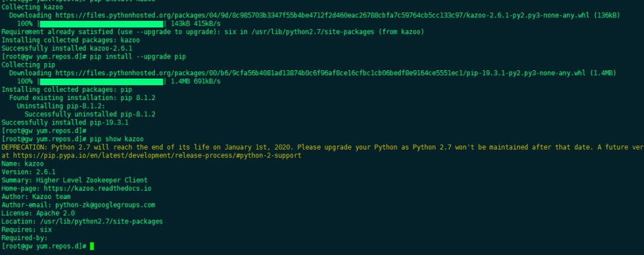Click the kazoo download progress bar
Image resolution: width=644 pixels, height=255 pixels.
point(101,24)
